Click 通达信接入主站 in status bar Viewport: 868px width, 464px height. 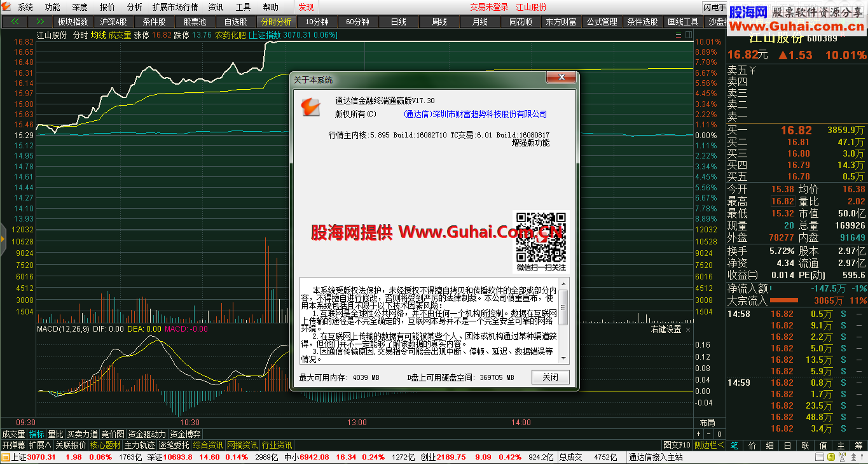(656, 457)
